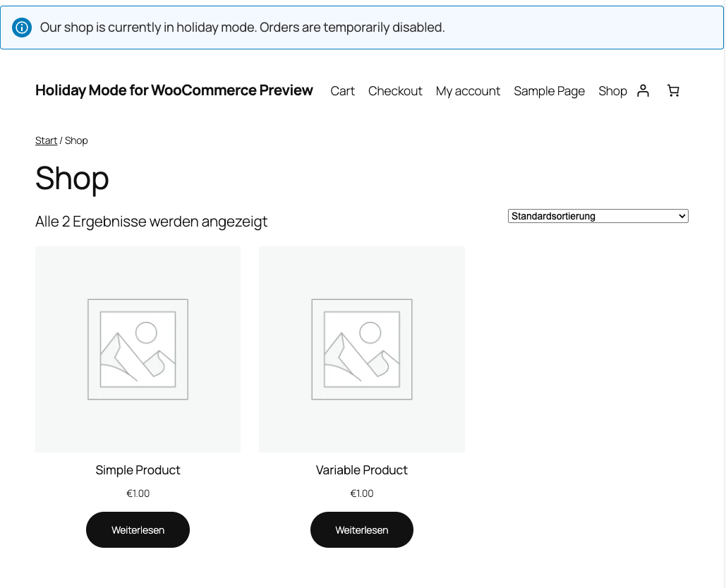Go to Checkout menu item
The height and width of the screenshot is (588, 726).
point(395,91)
